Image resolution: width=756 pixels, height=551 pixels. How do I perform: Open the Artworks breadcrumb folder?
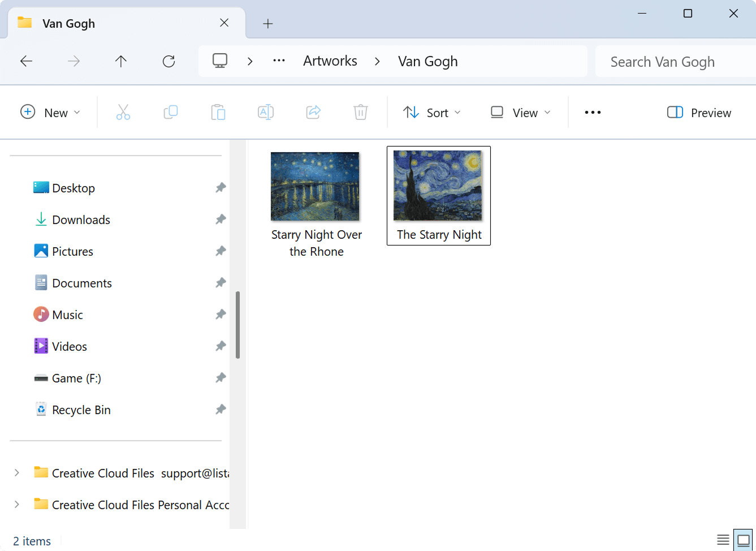330,61
